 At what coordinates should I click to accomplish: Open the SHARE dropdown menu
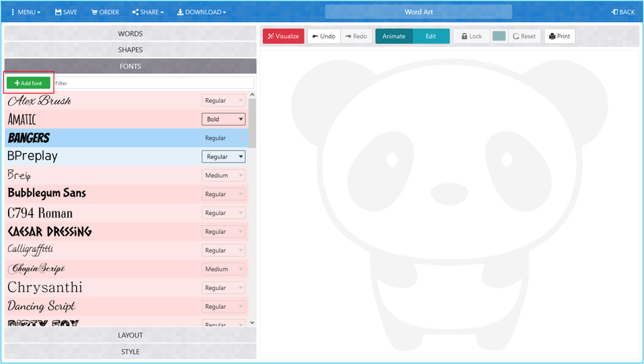pyautogui.click(x=148, y=12)
